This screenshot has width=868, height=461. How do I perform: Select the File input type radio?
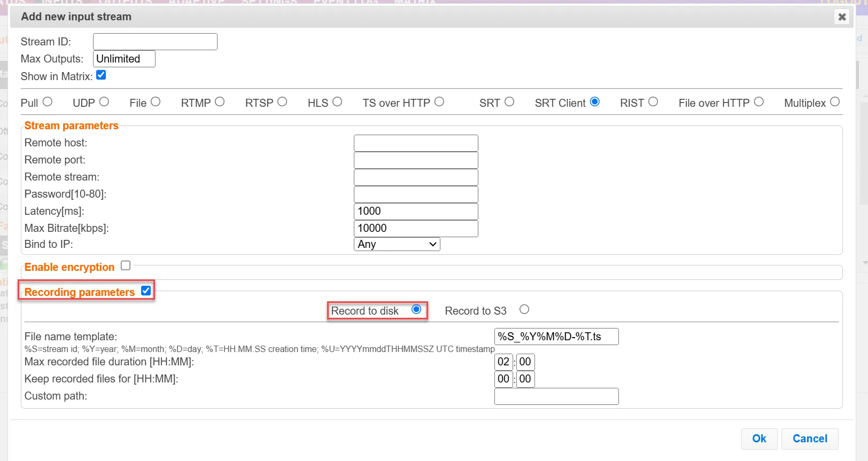pyautogui.click(x=156, y=101)
